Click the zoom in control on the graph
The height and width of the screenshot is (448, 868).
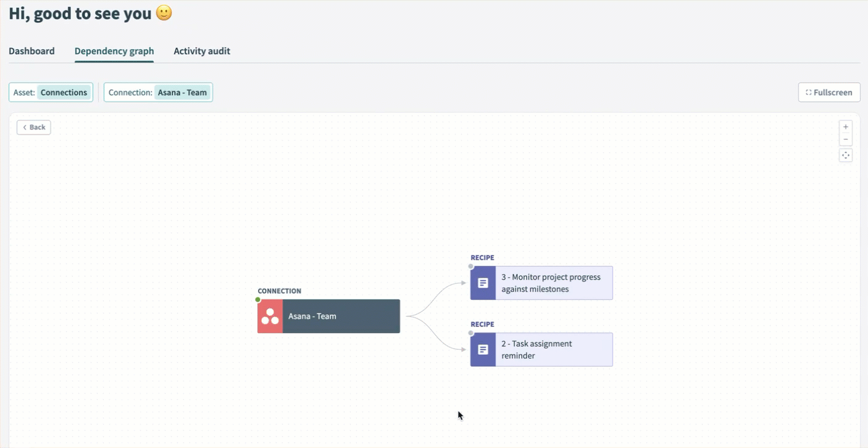click(x=845, y=126)
